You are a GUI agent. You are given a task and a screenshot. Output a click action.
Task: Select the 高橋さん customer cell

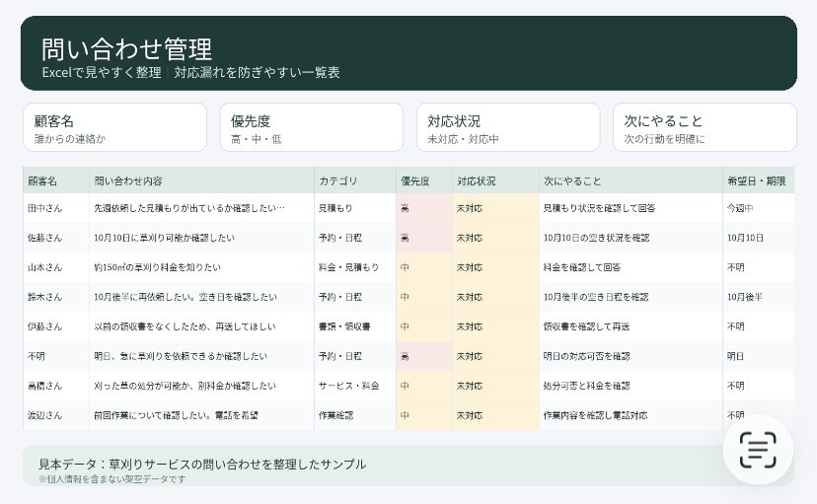[x=56, y=387]
